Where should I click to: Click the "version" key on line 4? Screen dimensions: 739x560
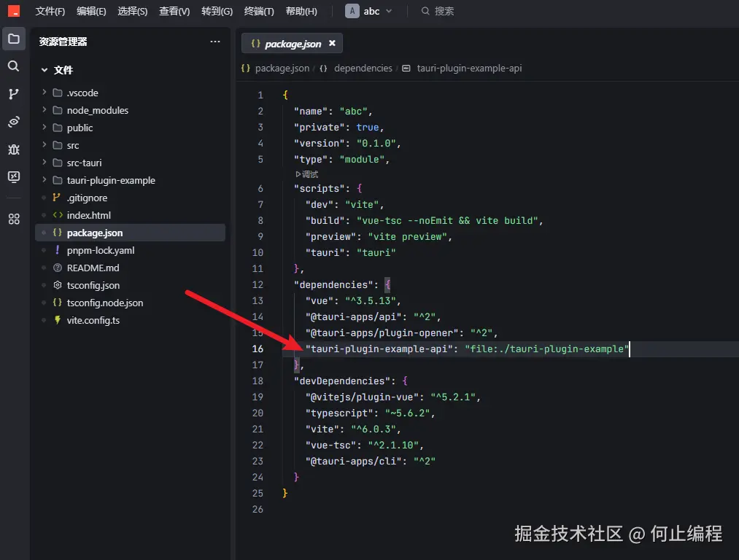coord(320,143)
